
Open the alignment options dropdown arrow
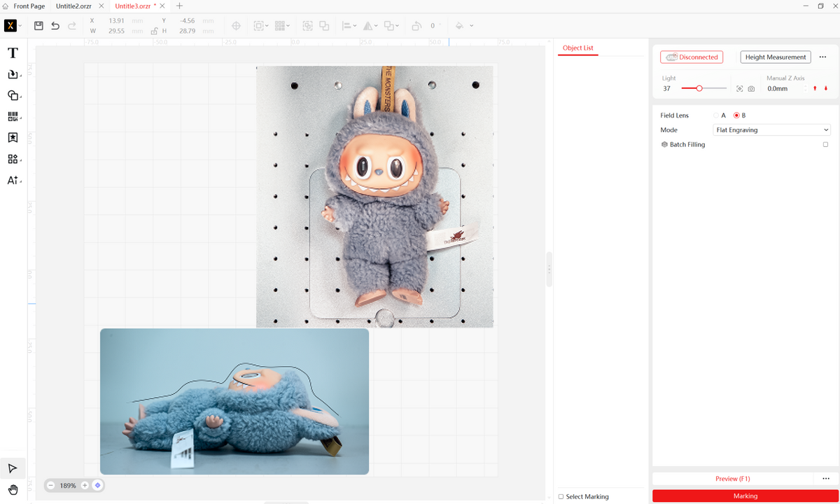tap(355, 27)
